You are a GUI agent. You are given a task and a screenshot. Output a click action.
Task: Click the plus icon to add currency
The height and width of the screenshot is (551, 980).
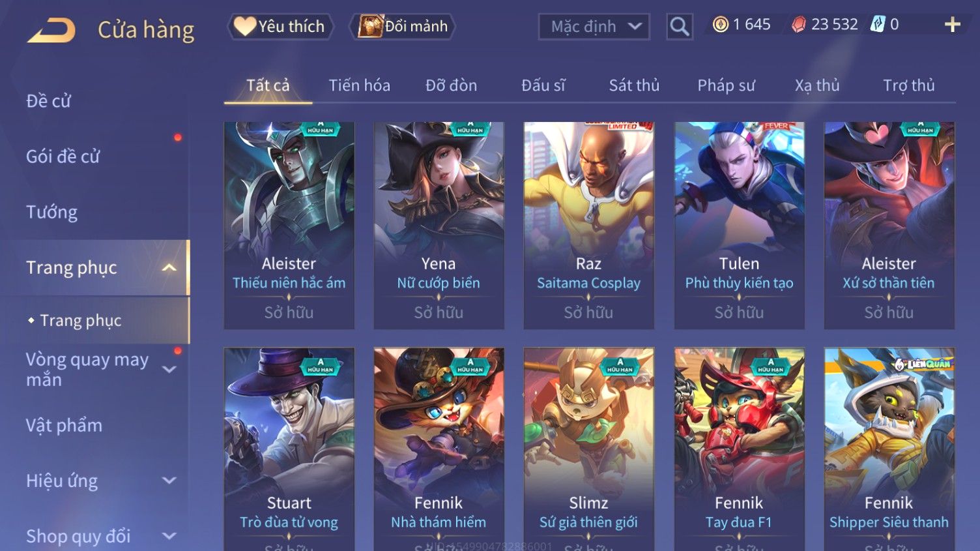953,25
